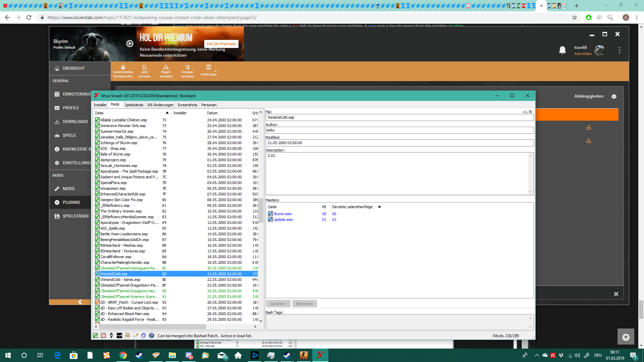
Task: Open Plugins in Vortex sidebar
Action: click(70, 202)
